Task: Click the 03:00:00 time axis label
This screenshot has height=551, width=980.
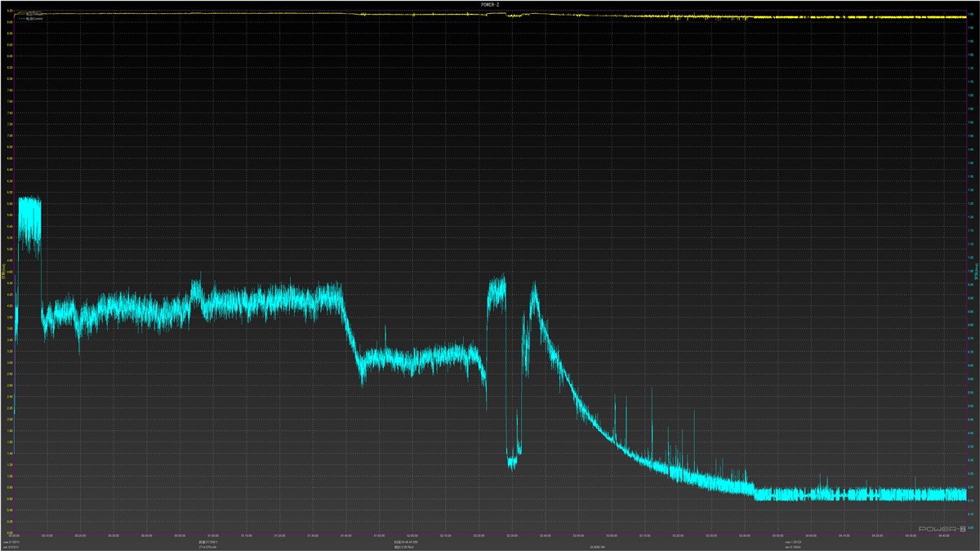Action: coord(611,535)
